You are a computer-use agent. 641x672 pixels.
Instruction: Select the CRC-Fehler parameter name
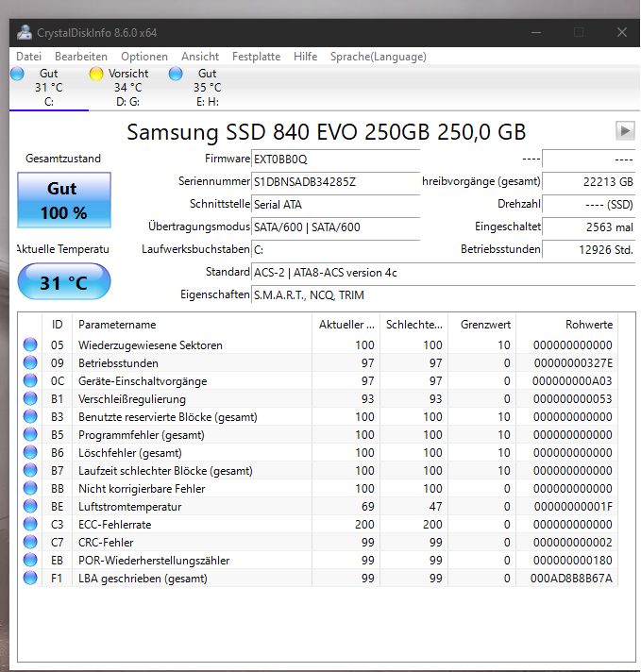[106, 543]
